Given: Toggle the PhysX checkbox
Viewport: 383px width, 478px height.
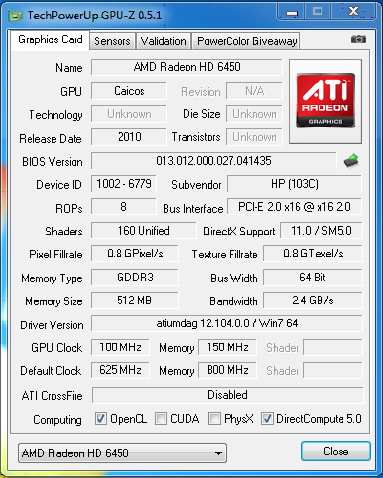Looking at the screenshot, I should coord(214,418).
